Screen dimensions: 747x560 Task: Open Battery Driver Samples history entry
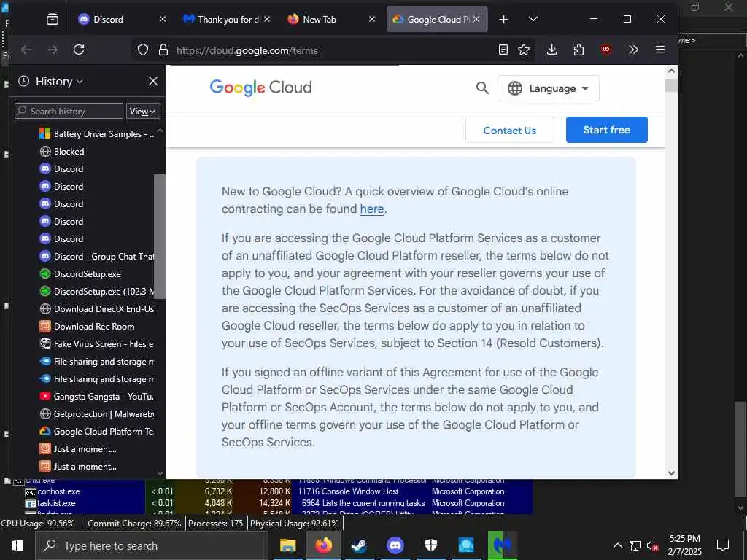click(97, 134)
